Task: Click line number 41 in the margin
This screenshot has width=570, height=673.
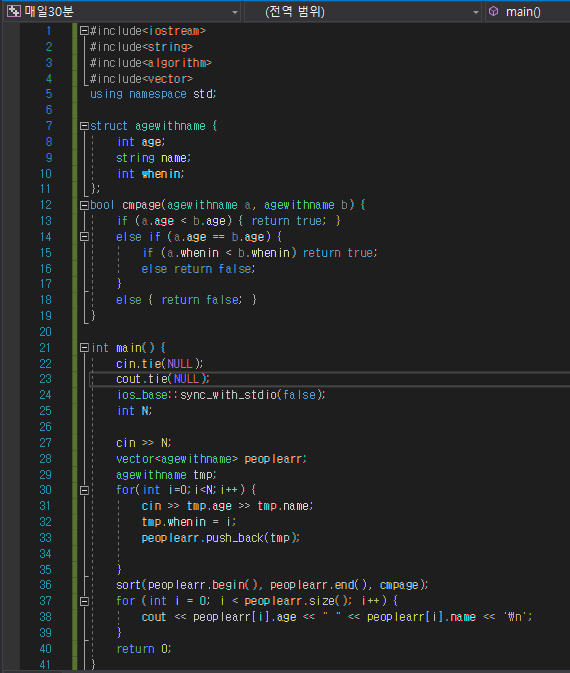Action: coord(45,664)
